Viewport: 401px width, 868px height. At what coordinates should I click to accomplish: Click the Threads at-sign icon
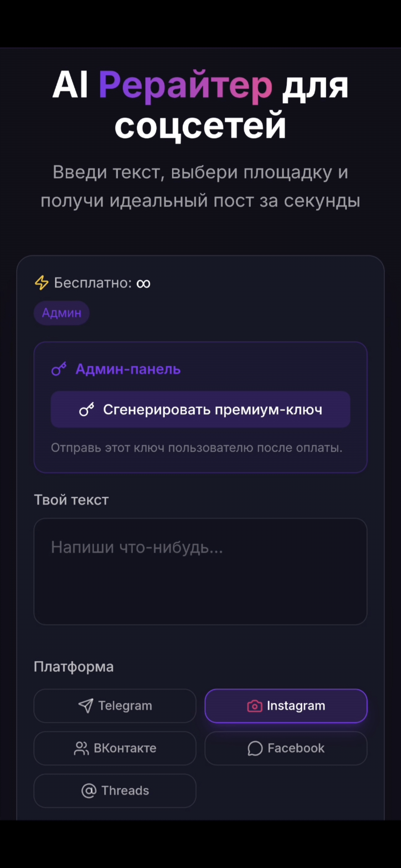(89, 791)
